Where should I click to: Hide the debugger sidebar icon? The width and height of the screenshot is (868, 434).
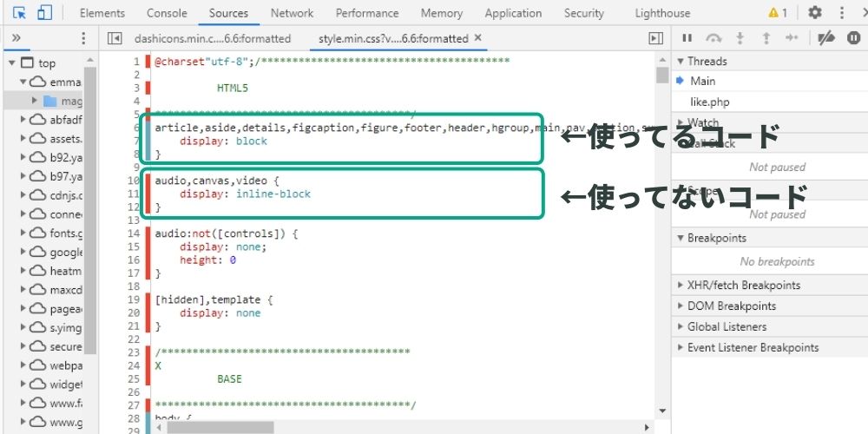point(655,38)
